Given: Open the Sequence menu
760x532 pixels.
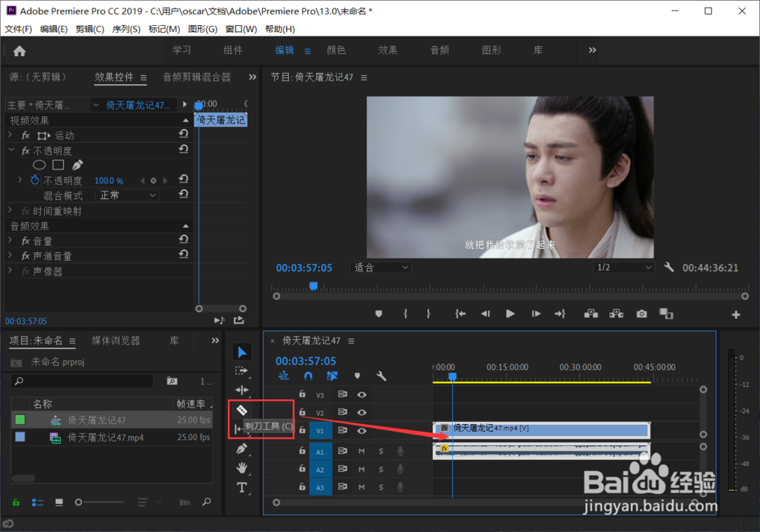Looking at the screenshot, I should coord(126,29).
